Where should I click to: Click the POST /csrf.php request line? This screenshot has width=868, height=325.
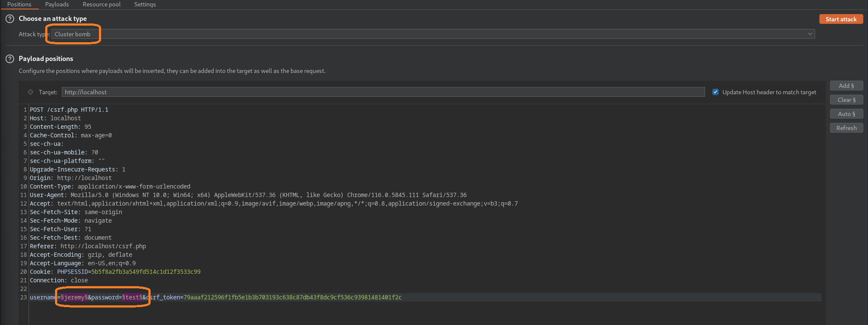click(69, 110)
